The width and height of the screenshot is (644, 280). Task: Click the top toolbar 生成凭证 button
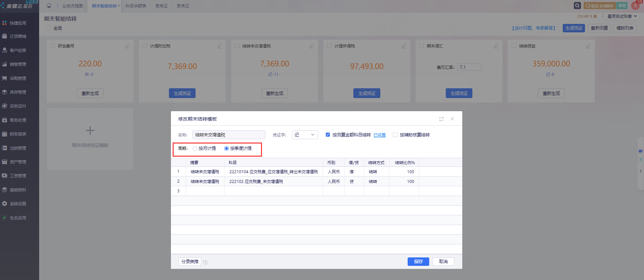click(x=574, y=28)
